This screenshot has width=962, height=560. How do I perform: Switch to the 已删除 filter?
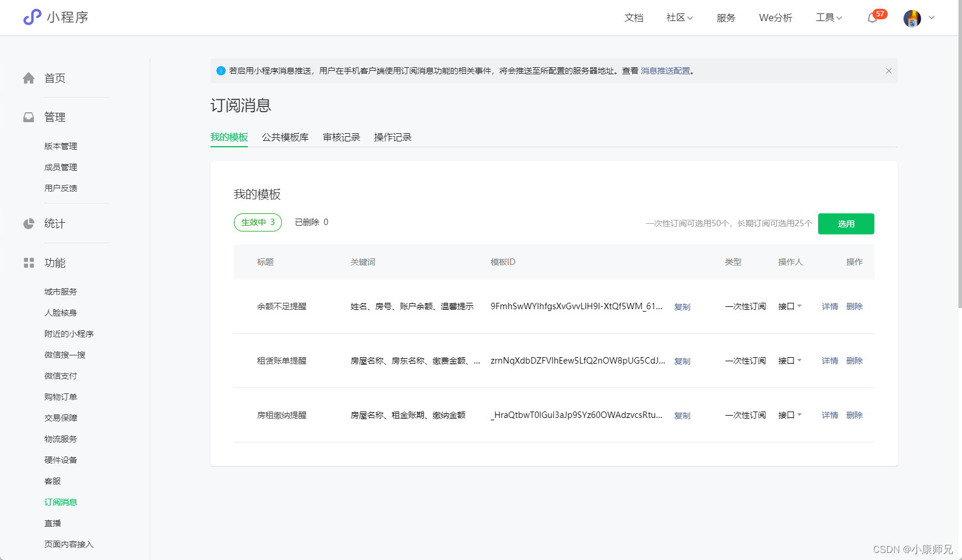pyautogui.click(x=311, y=222)
